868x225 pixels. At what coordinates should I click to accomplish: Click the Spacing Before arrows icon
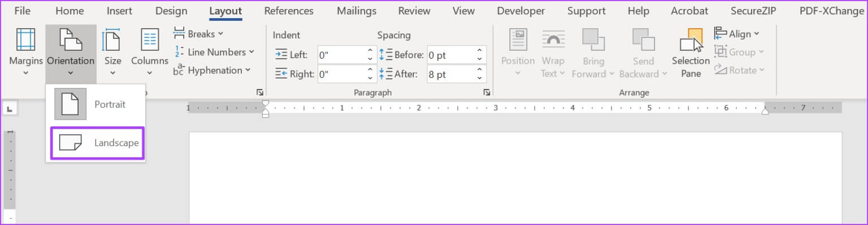(x=385, y=55)
